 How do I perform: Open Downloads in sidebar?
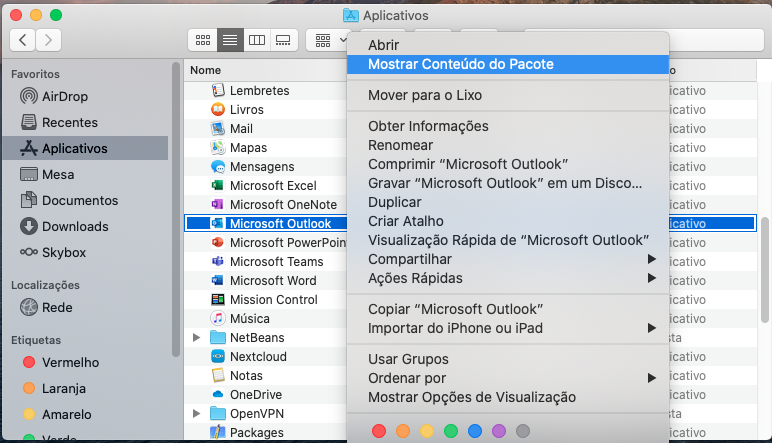tap(64, 226)
